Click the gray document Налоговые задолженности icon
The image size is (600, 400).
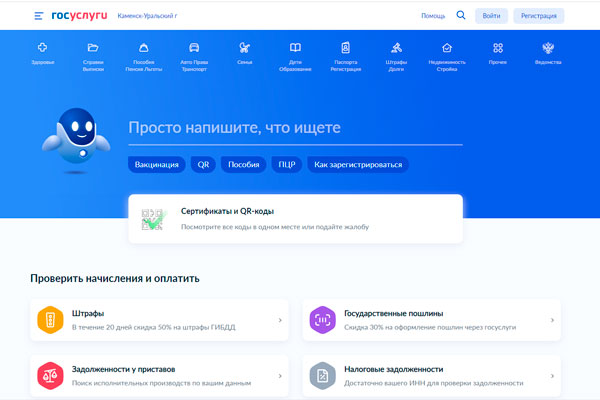click(x=323, y=376)
